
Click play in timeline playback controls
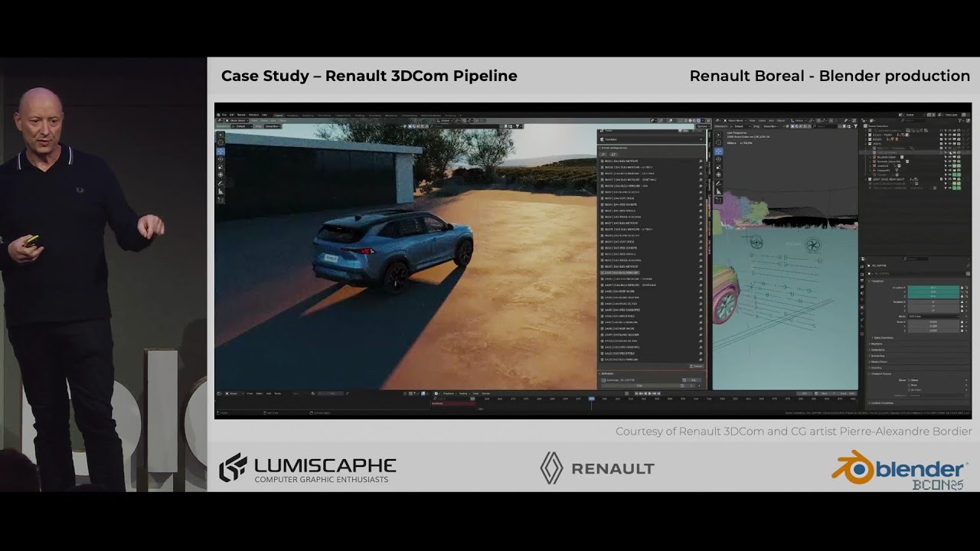click(x=649, y=393)
